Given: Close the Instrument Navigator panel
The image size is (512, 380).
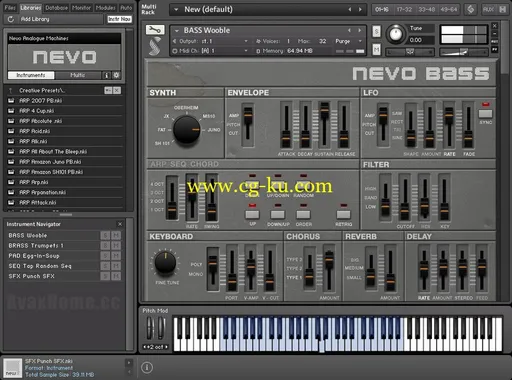Looking at the screenshot, I should [120, 224].
